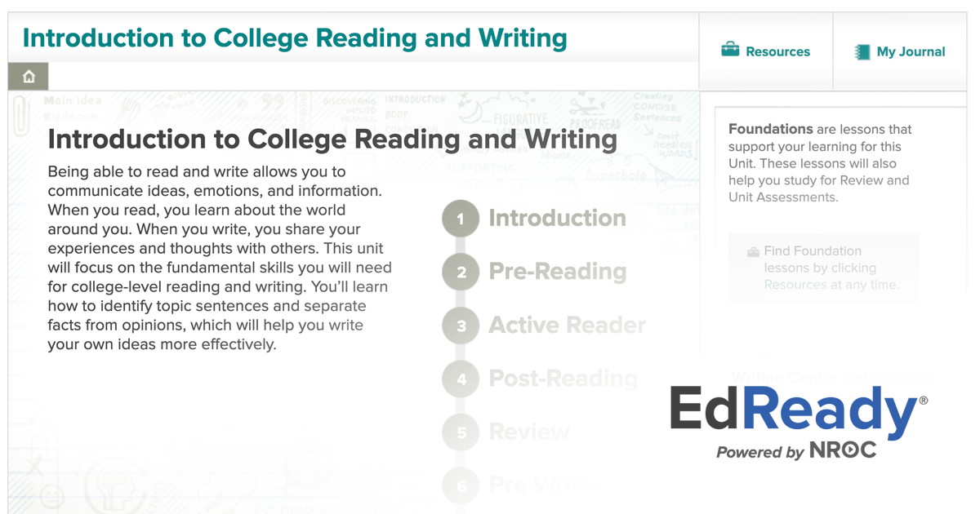Open the Resources section
The image size is (980, 514).
[768, 51]
